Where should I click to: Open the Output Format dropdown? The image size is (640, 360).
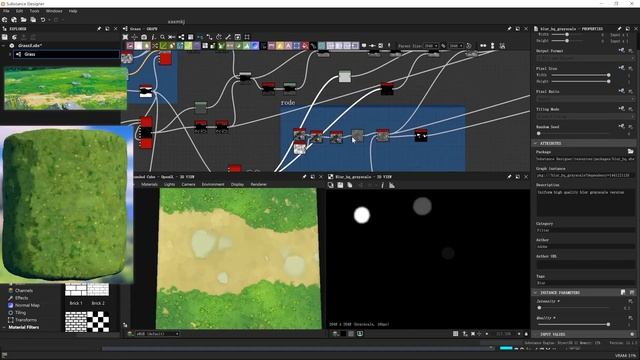tap(585, 58)
